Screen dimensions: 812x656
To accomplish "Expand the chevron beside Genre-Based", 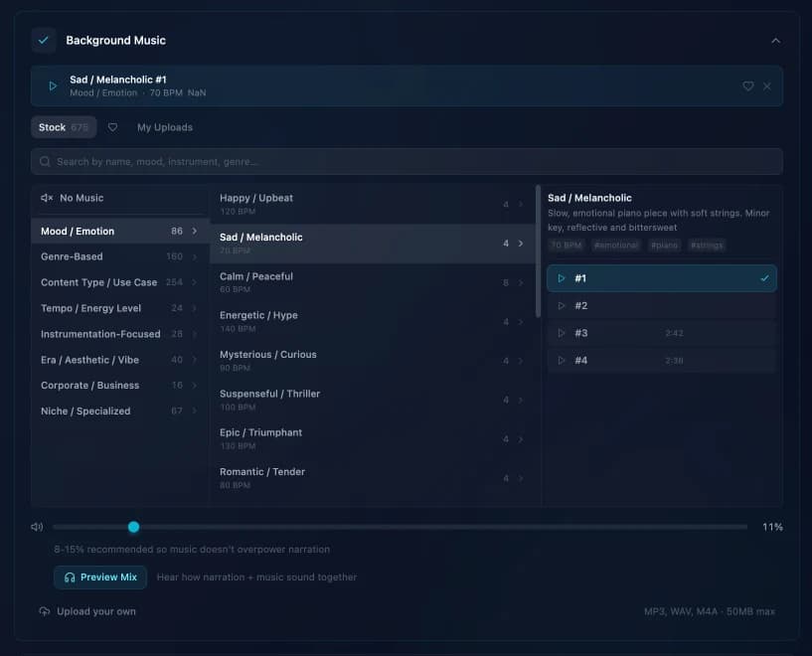I will point(195,256).
